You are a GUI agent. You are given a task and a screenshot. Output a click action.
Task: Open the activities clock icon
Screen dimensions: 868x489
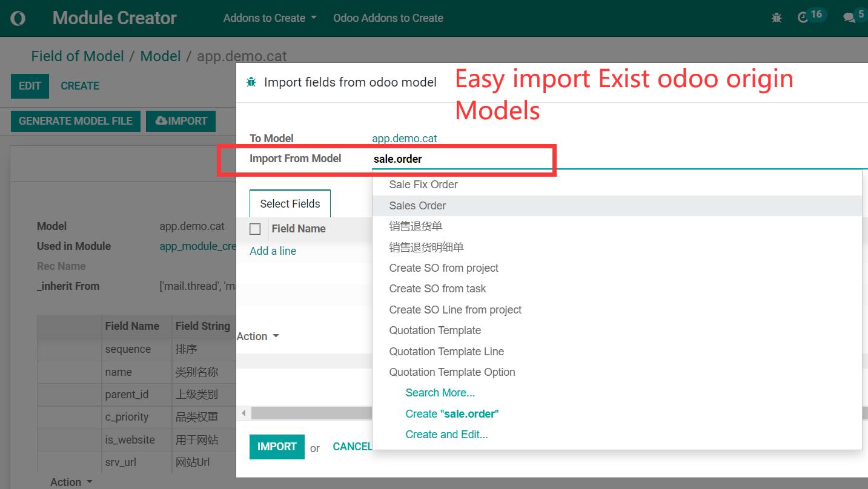tap(803, 18)
